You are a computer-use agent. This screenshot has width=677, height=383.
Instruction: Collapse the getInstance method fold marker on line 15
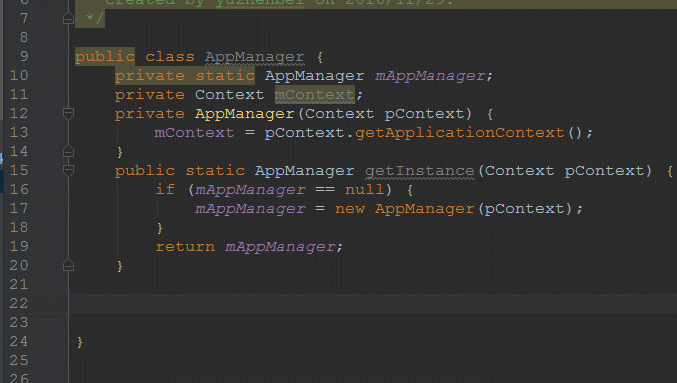tap(68, 171)
